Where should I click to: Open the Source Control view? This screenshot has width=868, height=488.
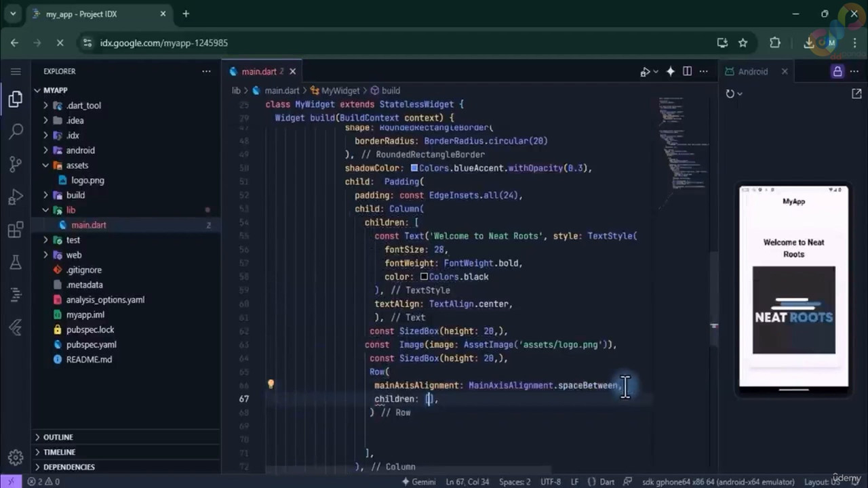click(x=16, y=164)
